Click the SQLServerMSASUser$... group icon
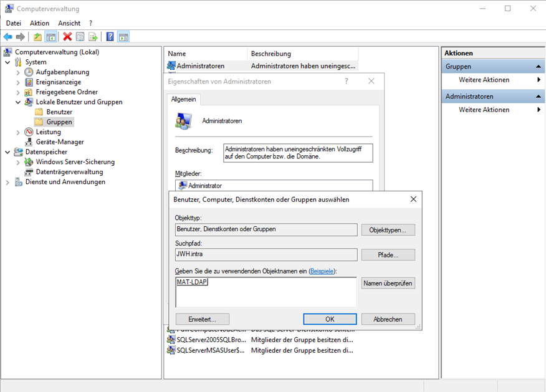This screenshot has width=546, height=392. click(x=171, y=350)
